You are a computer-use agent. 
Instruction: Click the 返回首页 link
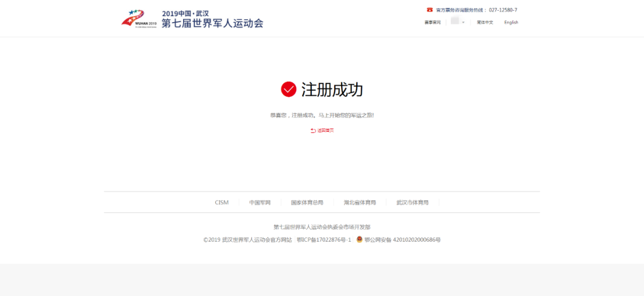[x=326, y=130]
